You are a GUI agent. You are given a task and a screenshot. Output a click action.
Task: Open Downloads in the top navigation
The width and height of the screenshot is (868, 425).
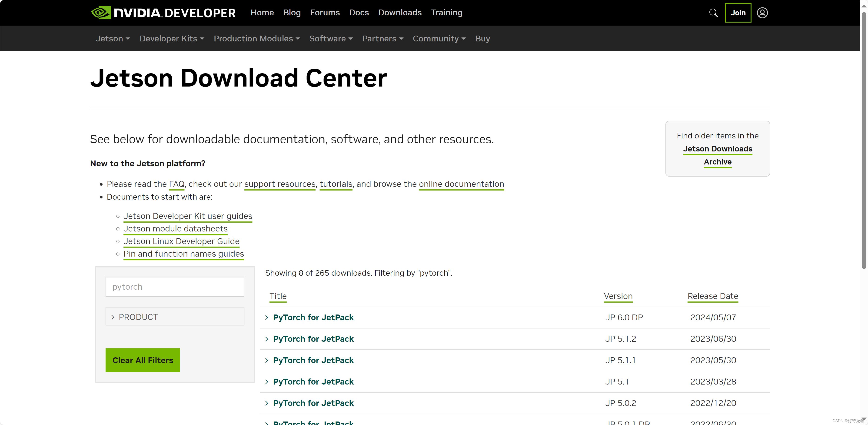(400, 13)
